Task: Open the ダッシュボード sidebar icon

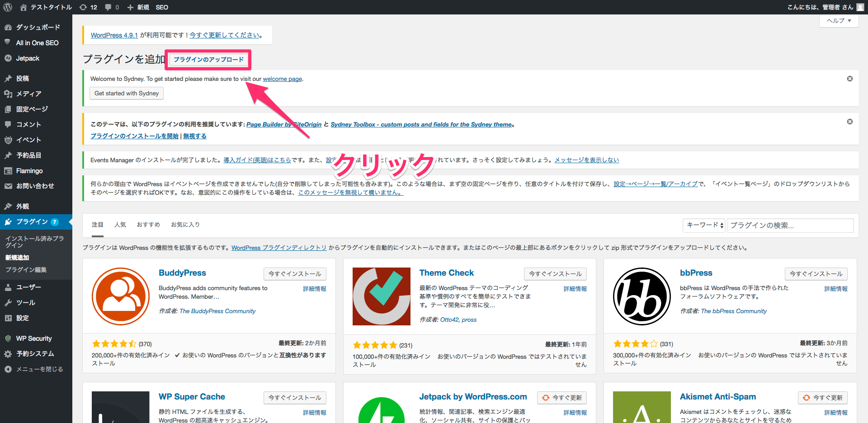Action: (x=8, y=27)
